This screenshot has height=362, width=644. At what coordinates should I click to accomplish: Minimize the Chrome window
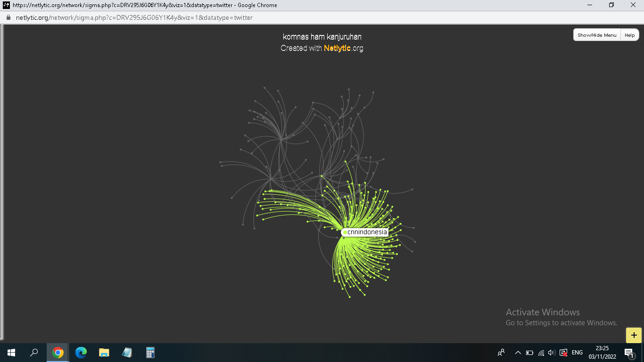(x=590, y=5)
